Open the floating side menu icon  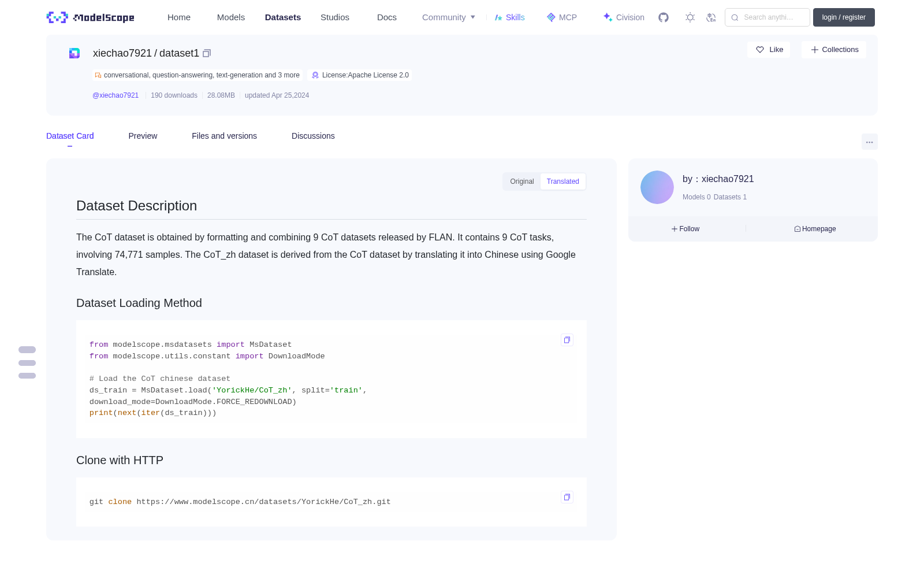tap(27, 362)
